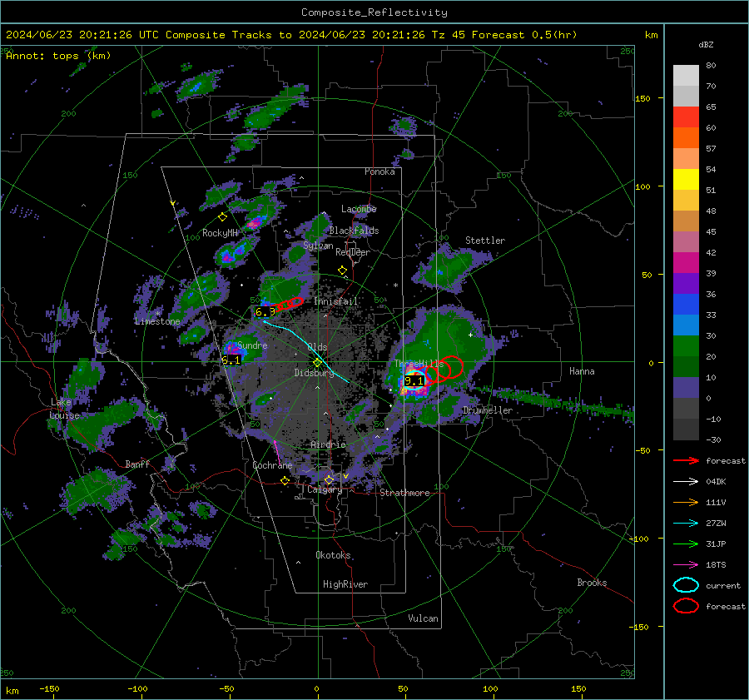Click the ThreeHills city label
The width and height of the screenshot is (749, 700).
(419, 364)
